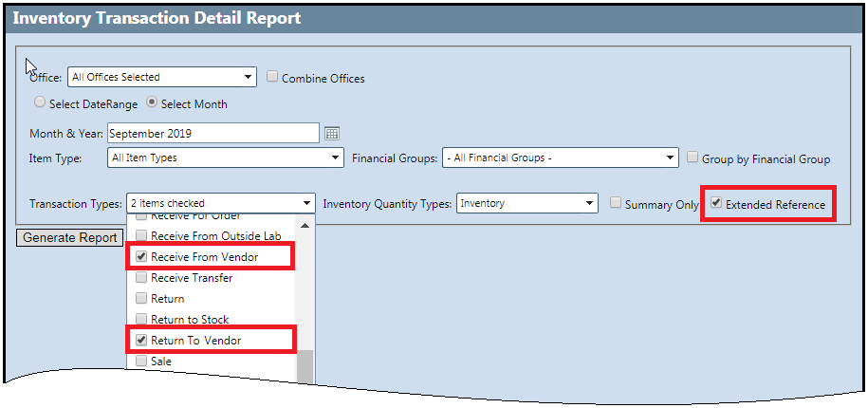Image resolution: width=868 pixels, height=408 pixels.
Task: Open the calendar picker icon
Action: point(331,134)
